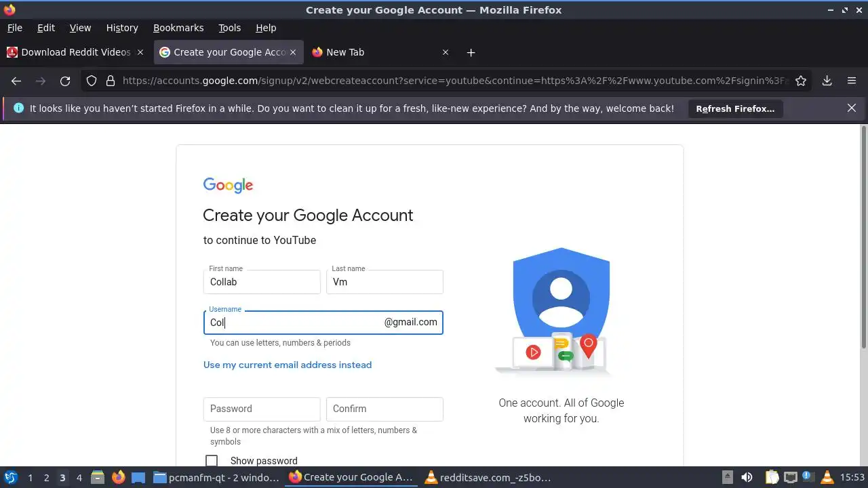Open the LXQt start menu icon

click(10, 477)
